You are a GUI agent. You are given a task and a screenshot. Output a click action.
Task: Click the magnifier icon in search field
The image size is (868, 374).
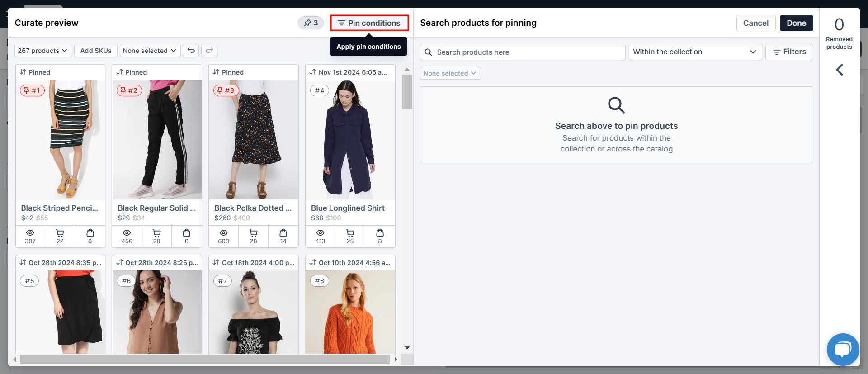click(429, 52)
